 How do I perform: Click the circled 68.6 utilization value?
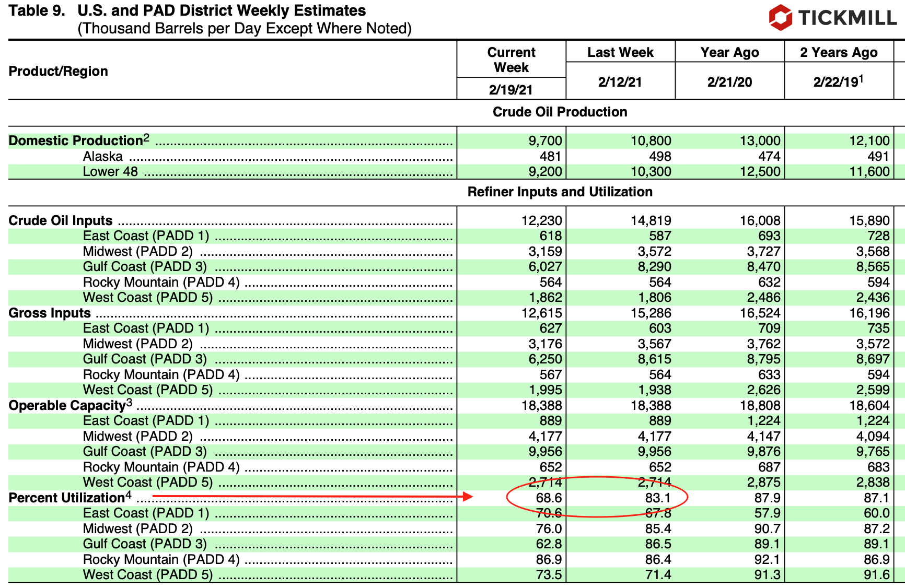549,498
